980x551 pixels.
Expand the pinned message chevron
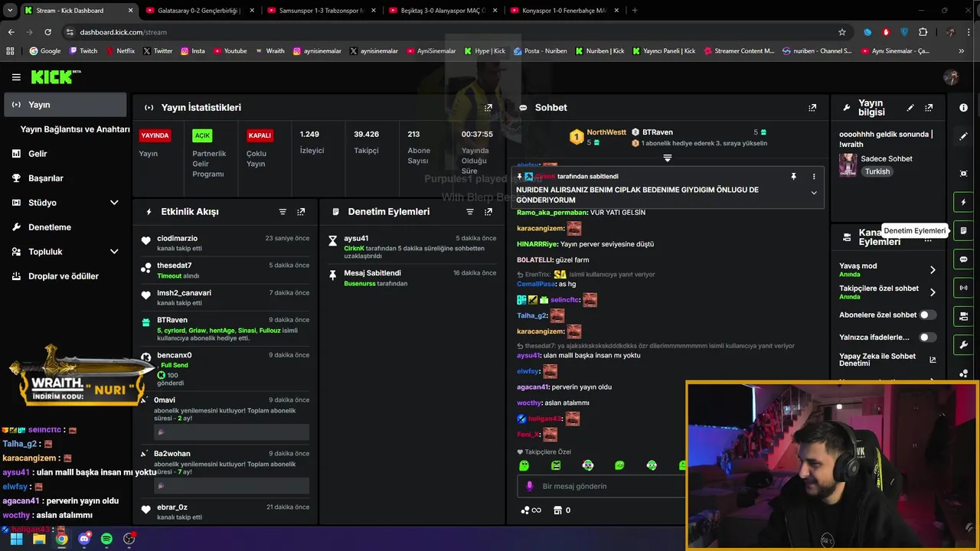tap(814, 193)
